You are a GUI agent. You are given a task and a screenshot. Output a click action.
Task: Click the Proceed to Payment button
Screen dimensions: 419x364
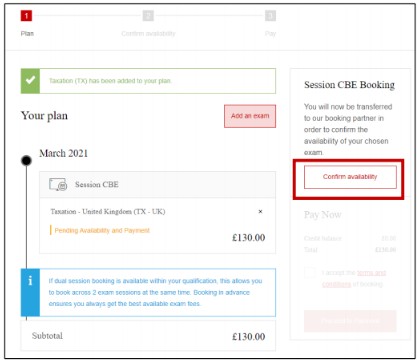click(350, 321)
